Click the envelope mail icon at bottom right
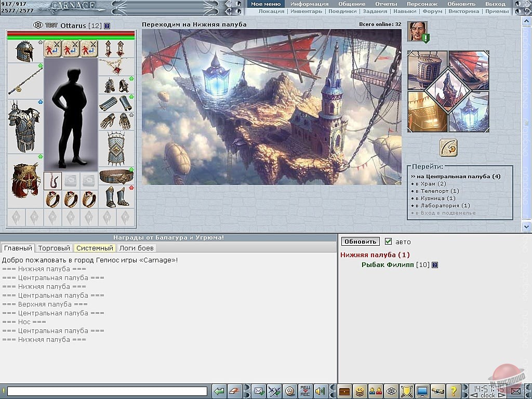Viewport: 532px width, 399px height. [515, 391]
